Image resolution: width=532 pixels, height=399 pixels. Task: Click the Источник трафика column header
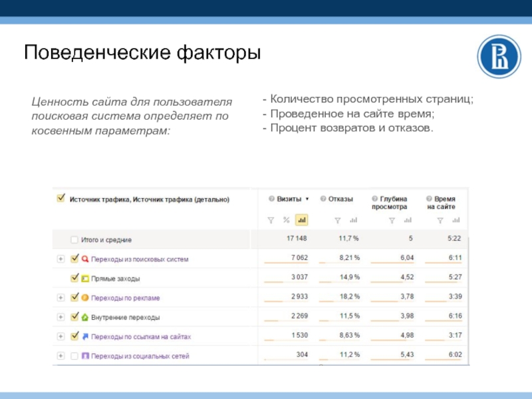point(149,199)
